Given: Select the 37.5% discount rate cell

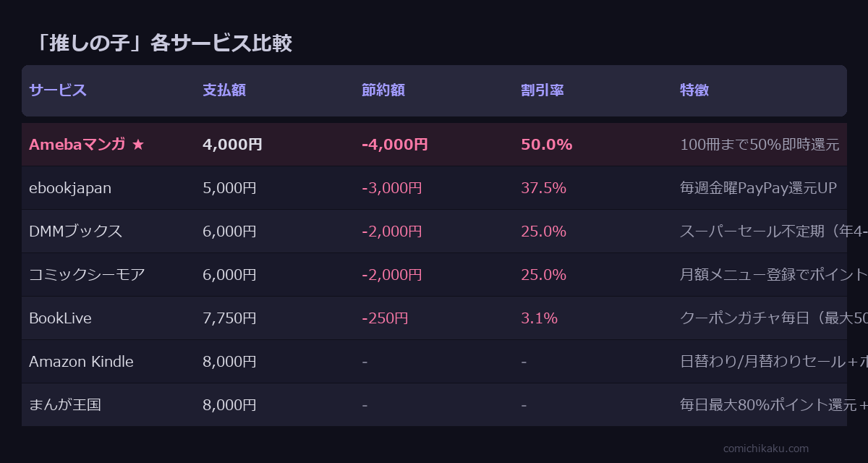Looking at the screenshot, I should 543,188.
